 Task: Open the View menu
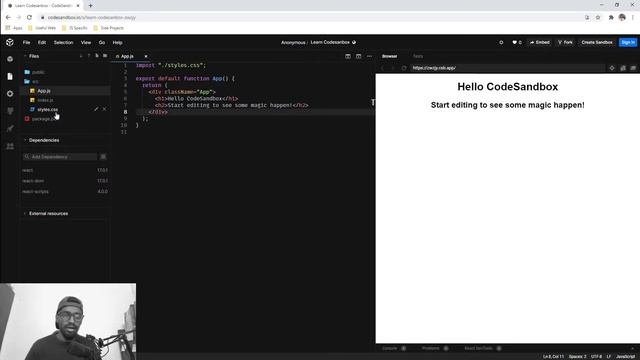(86, 42)
